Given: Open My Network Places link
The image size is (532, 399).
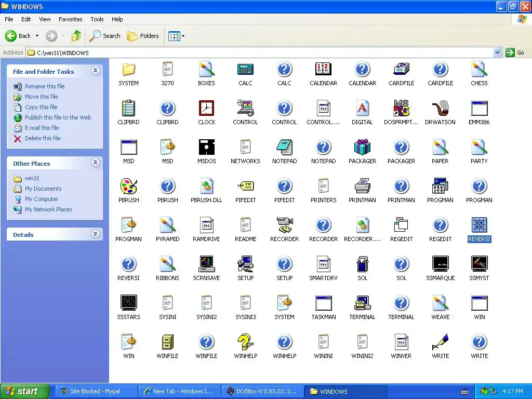Looking at the screenshot, I should tap(48, 210).
